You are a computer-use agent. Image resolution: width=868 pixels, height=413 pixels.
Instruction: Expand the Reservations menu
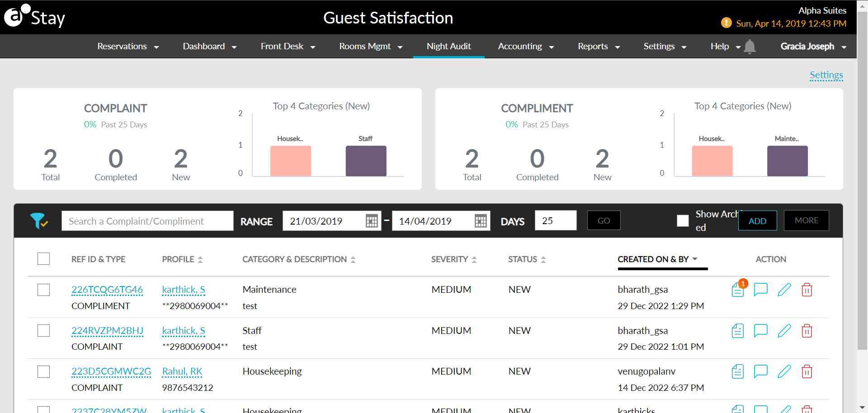click(128, 46)
